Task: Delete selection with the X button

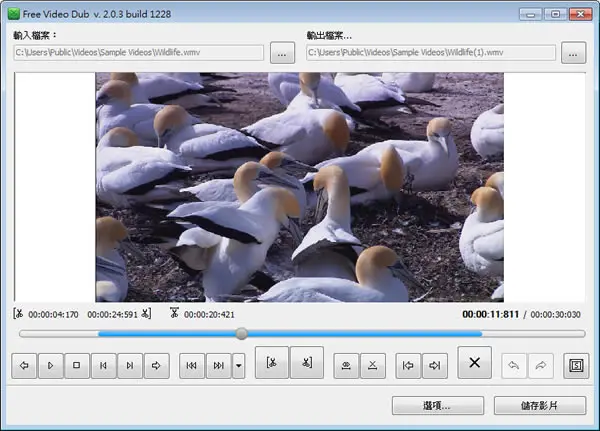Action: pos(474,362)
